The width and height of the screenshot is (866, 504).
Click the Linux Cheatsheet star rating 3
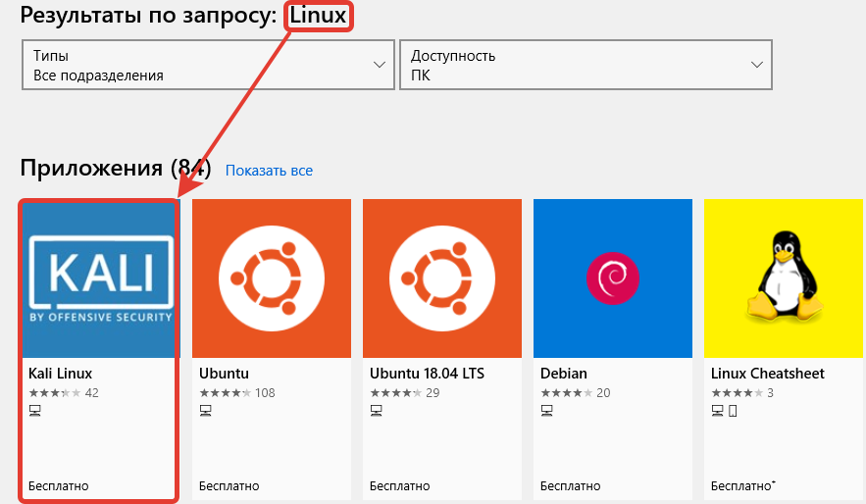point(742,393)
